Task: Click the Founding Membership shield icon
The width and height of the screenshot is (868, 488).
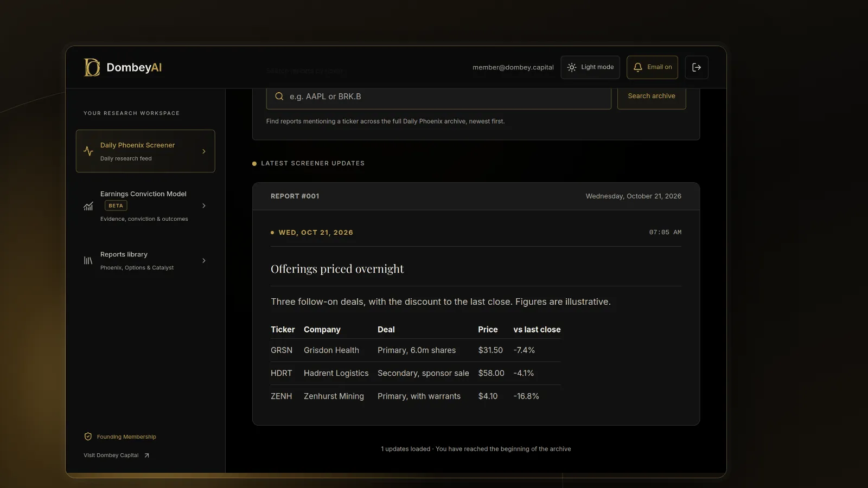Action: [88, 436]
